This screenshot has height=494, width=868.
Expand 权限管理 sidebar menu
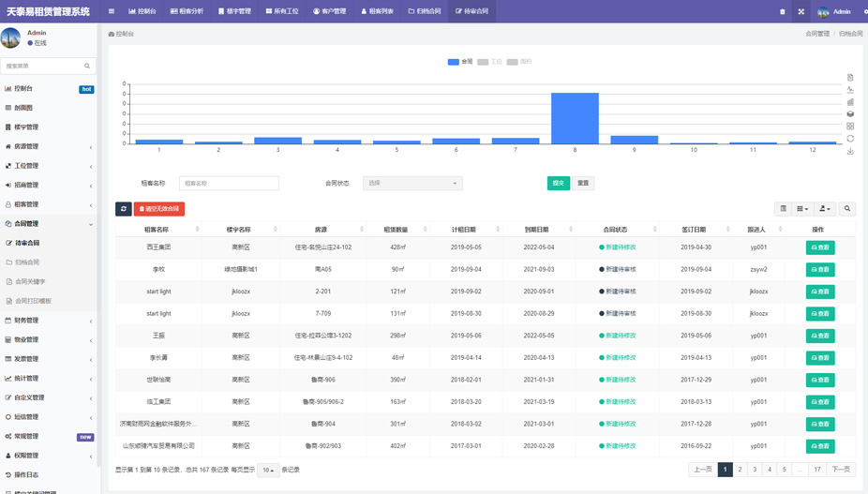click(x=49, y=456)
